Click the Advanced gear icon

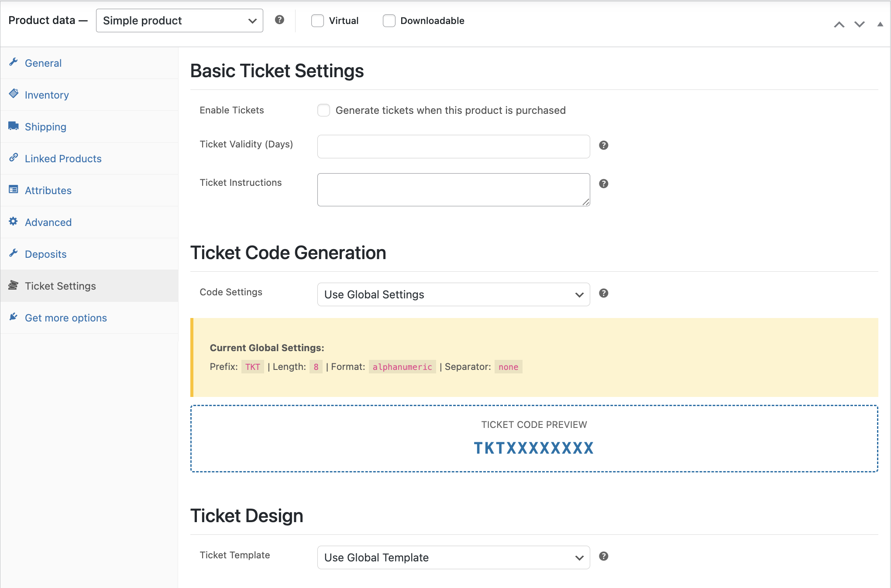coord(14,222)
